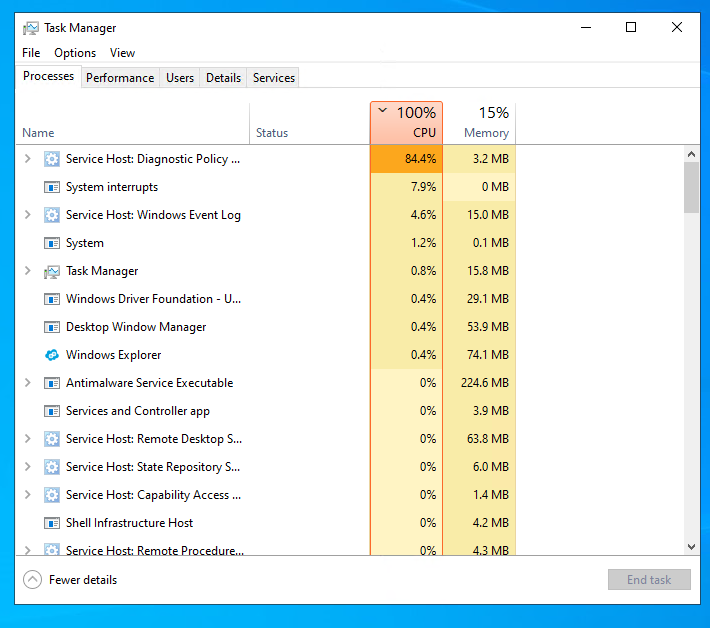Click the Task Manager process row icon
The image size is (710, 628).
click(52, 271)
